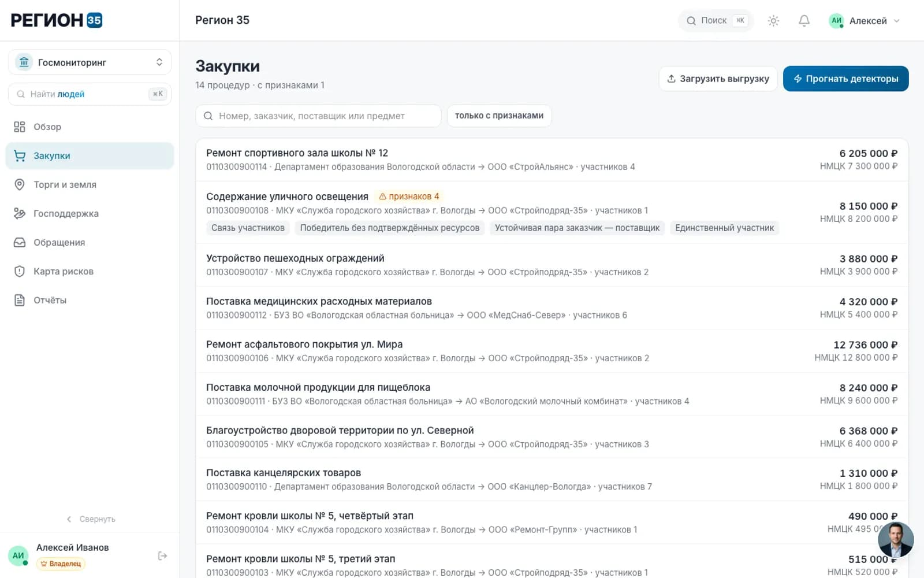Click the Закупки cart icon
924x578 pixels.
[x=20, y=155]
